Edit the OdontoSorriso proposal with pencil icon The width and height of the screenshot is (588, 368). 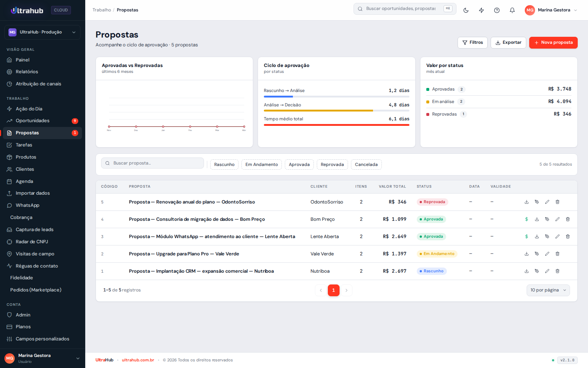pos(547,202)
